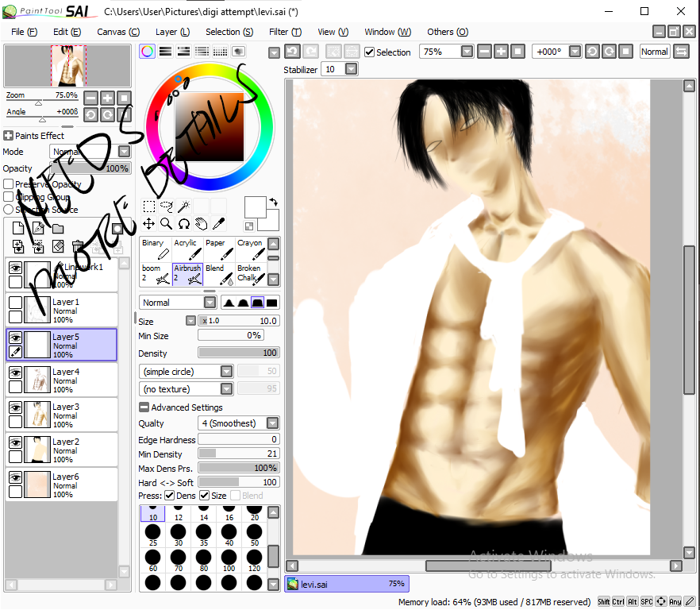Open the Canvas menu
This screenshot has width=700, height=610.
click(118, 32)
